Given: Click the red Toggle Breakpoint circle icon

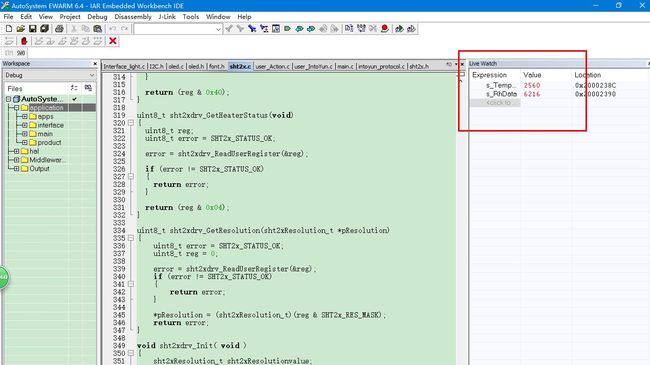Looking at the screenshot, I should pos(385,29).
